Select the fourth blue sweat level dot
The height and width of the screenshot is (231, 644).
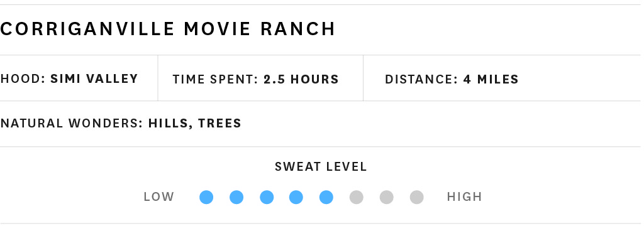pyautogui.click(x=296, y=197)
